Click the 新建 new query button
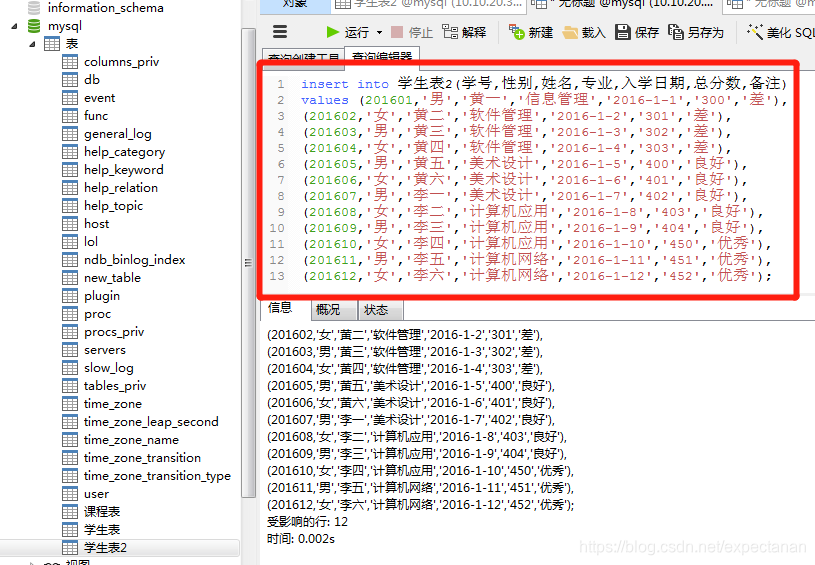This screenshot has width=815, height=565. (x=531, y=32)
